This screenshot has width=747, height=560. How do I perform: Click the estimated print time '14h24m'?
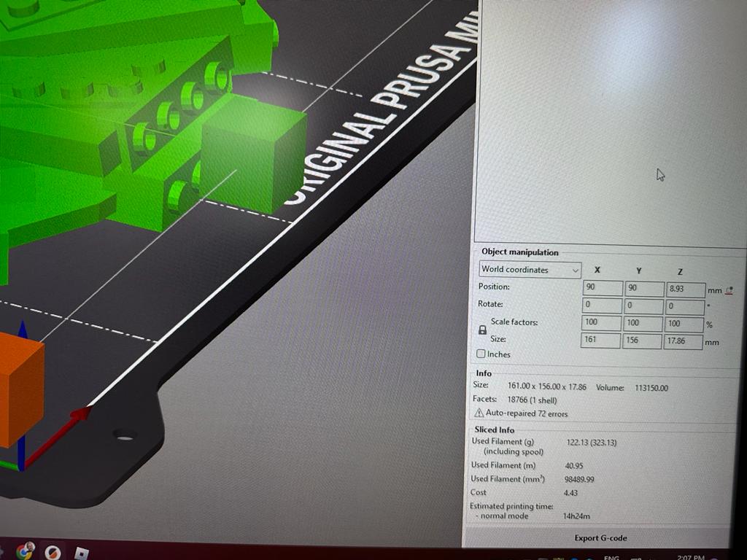(576, 516)
